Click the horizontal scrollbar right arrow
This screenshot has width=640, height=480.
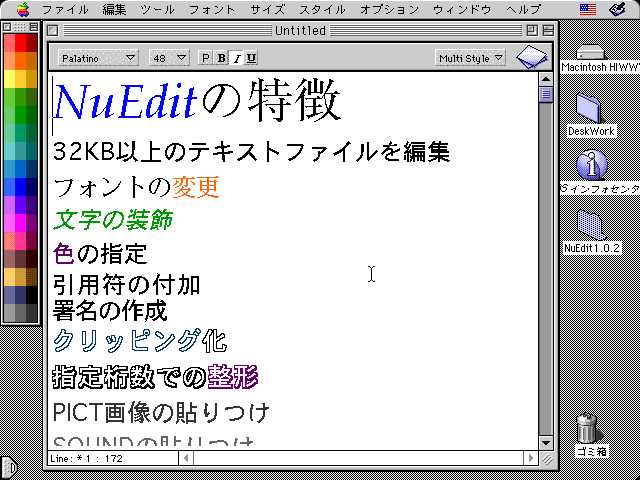(x=531, y=458)
